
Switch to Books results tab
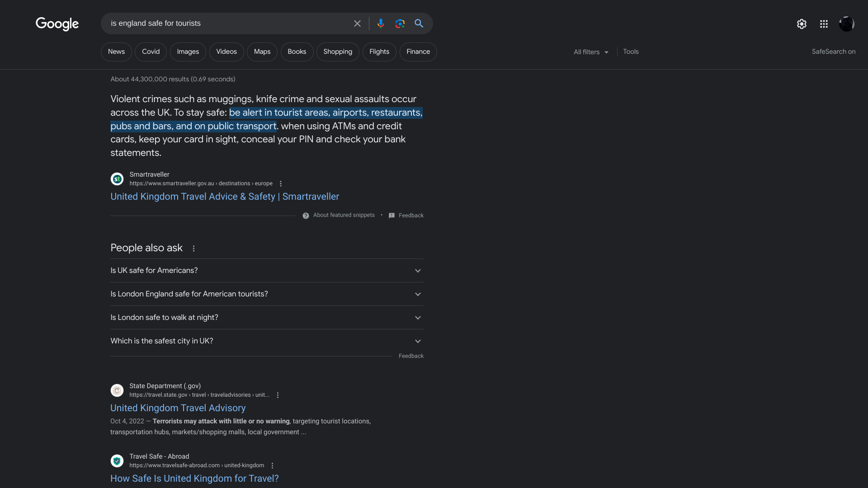point(297,52)
